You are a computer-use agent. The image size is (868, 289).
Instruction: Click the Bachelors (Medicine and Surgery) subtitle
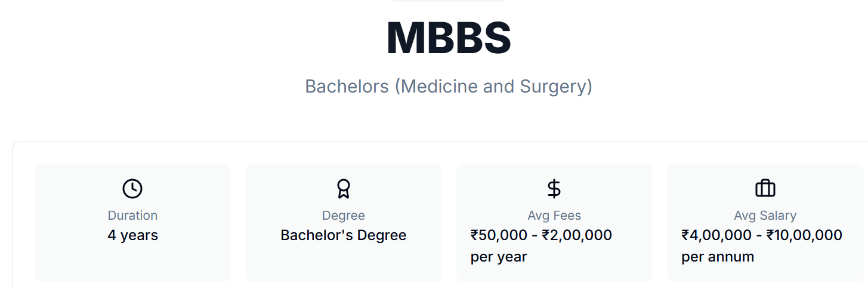(x=449, y=87)
